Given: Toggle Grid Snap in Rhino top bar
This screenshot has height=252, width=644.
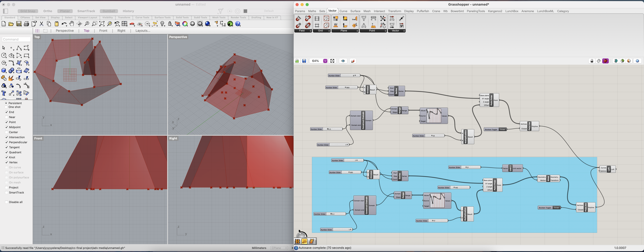Looking at the screenshot, I should pyautogui.click(x=28, y=11).
